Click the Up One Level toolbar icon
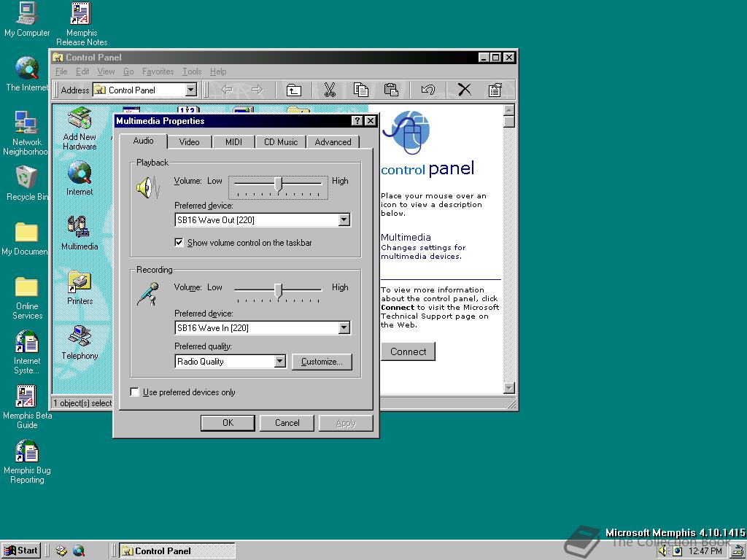747x560 pixels. coord(293,90)
